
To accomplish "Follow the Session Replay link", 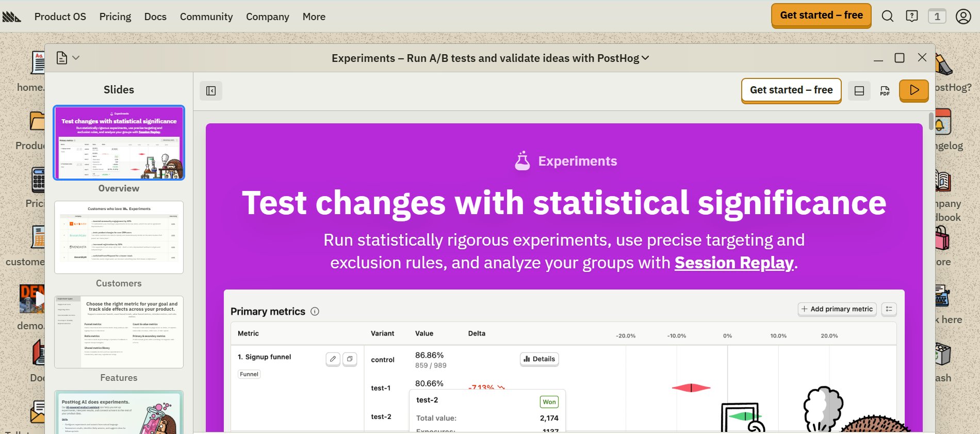I will [734, 263].
